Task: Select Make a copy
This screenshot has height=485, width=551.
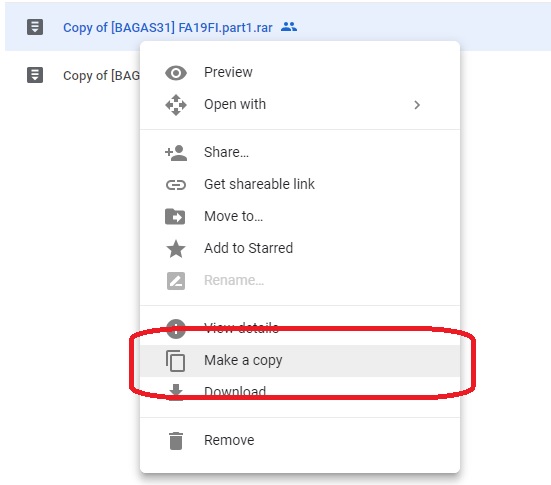Action: pos(300,361)
